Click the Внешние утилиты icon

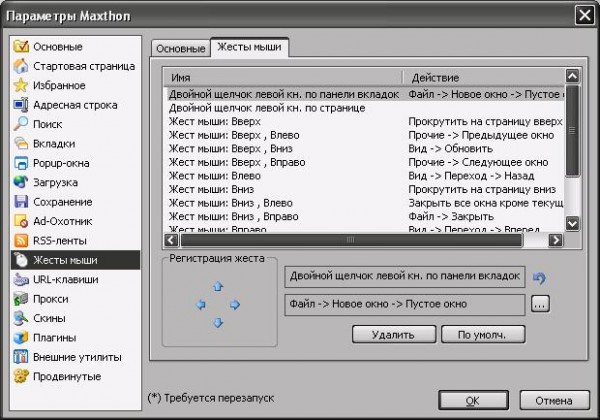[21, 357]
